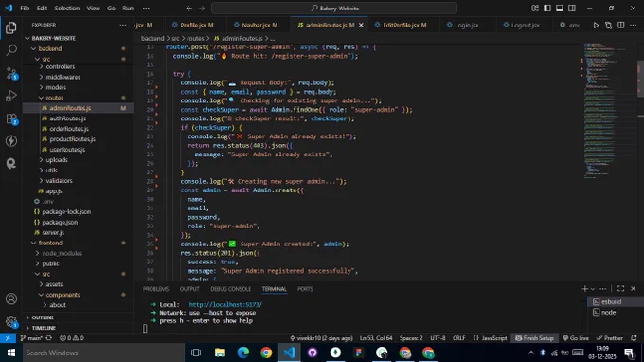
Task: Open the localhost:5173 link in terminal
Action: click(225, 304)
